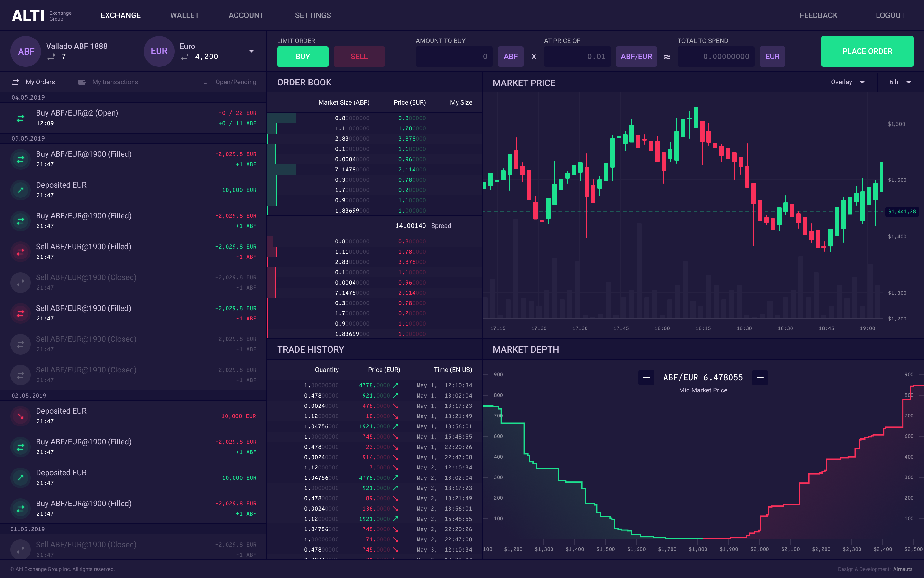Click the My transactions wallet icon

pyautogui.click(x=82, y=82)
